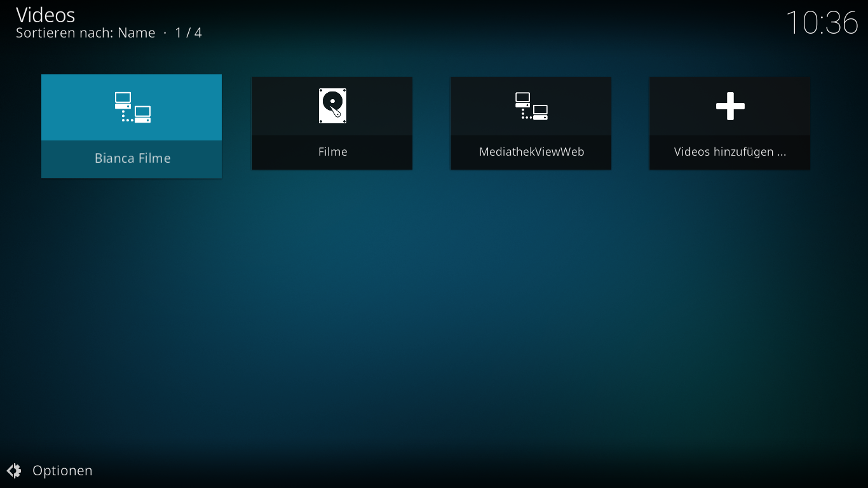Image resolution: width=868 pixels, height=488 pixels.
Task: Open the Optionen label at bottom left
Action: [x=62, y=471]
